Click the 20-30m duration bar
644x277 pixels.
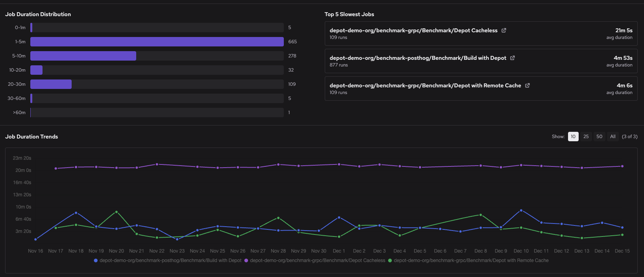pyautogui.click(x=51, y=84)
